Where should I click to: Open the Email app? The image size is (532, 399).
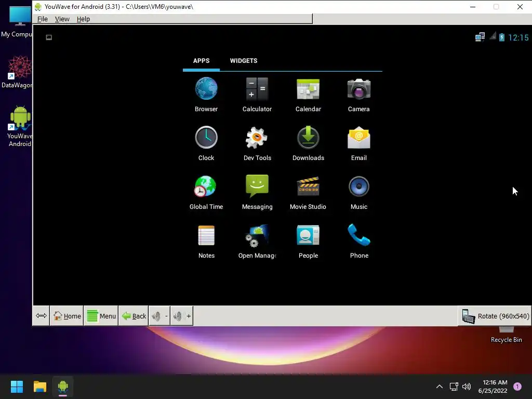pos(358,143)
